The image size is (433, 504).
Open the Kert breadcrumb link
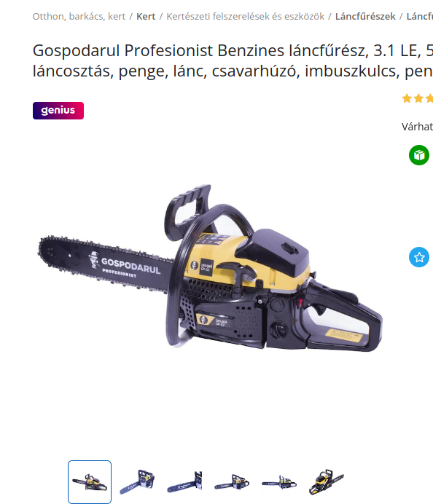tap(146, 17)
